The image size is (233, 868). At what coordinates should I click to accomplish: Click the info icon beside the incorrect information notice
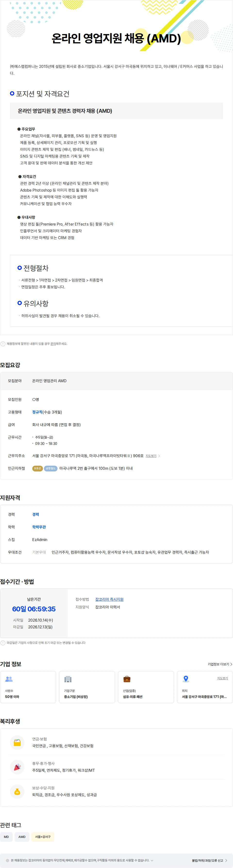pos(3,344)
